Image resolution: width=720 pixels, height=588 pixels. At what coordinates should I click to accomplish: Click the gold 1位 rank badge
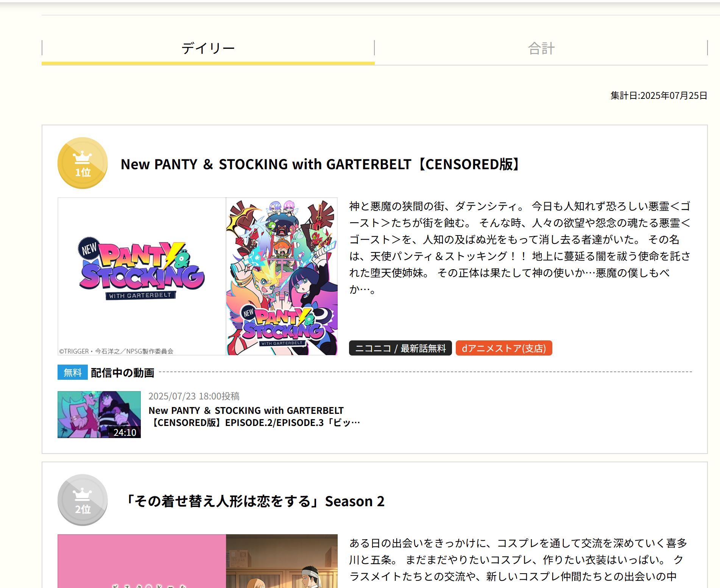pos(83,163)
